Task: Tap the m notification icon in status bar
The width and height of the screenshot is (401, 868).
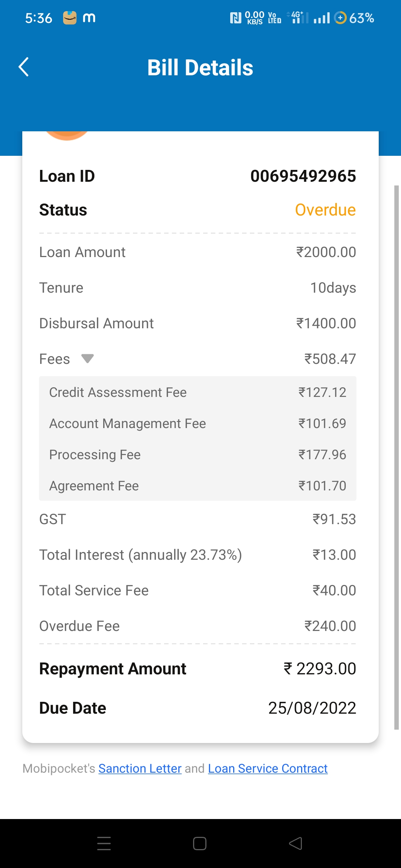Action: [x=89, y=18]
